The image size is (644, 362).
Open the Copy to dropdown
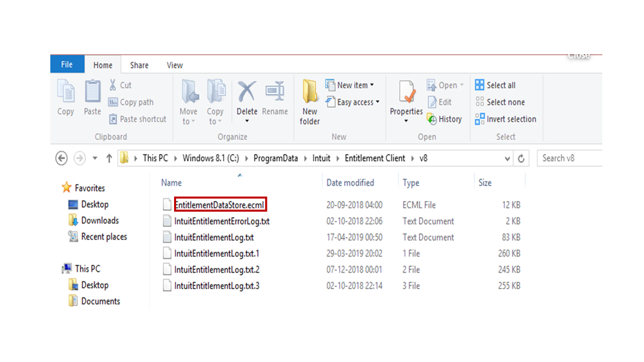point(215,102)
